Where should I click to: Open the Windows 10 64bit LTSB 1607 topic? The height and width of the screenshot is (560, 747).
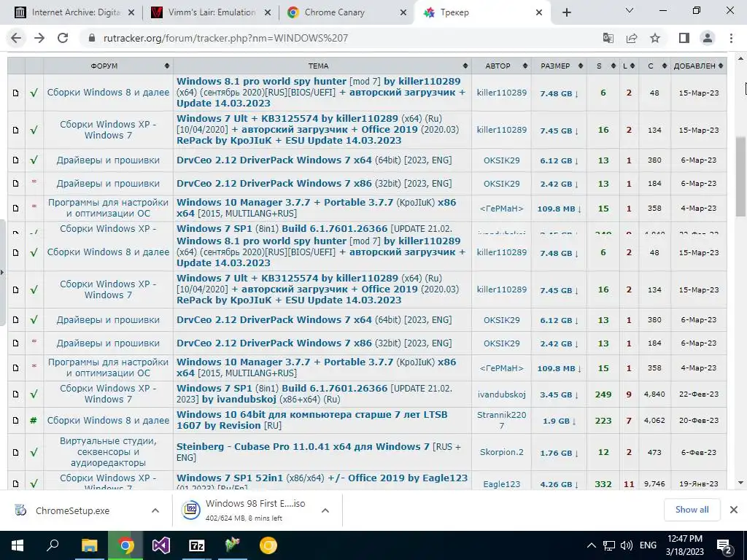click(x=312, y=420)
